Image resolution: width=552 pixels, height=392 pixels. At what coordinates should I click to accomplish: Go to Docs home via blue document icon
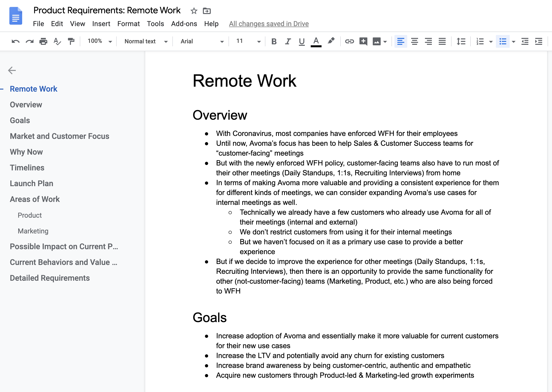(16, 16)
